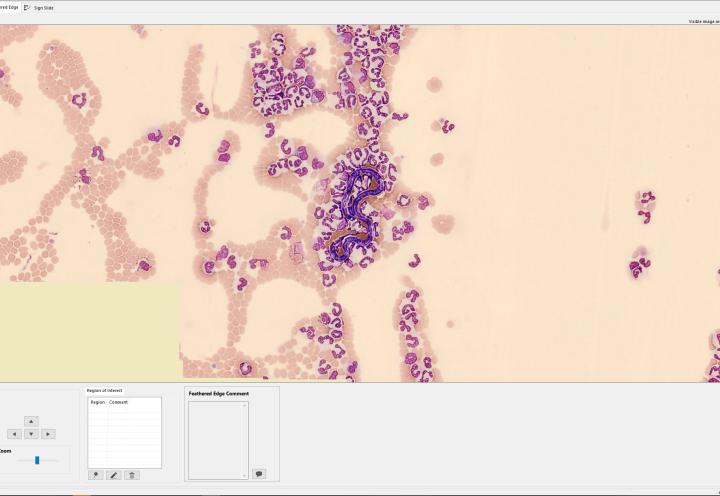Viewport: 720px width, 496px height.
Task: Click the Sign Slide tab label
Action: tap(44, 7)
